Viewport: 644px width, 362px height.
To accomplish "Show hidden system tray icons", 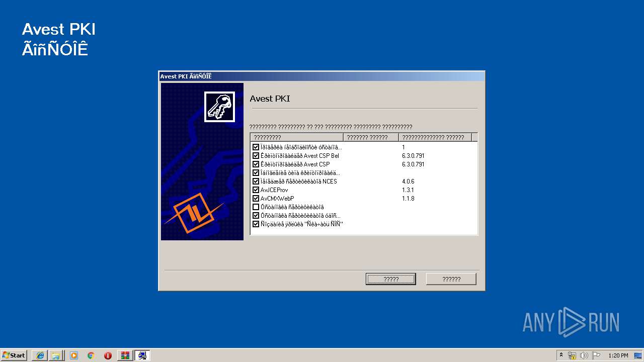I will click(x=561, y=355).
